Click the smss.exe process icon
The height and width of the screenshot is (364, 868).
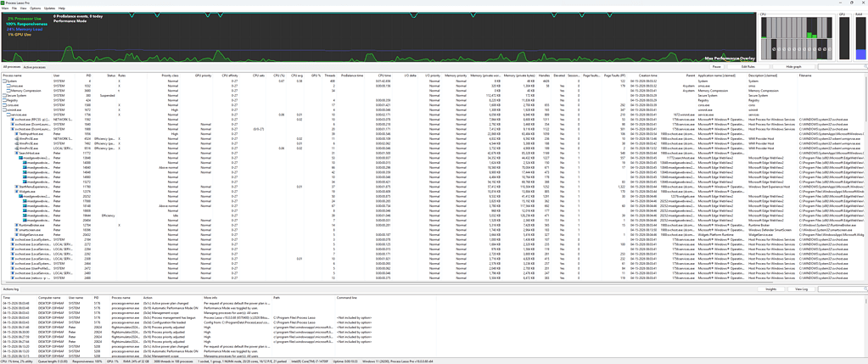8,86
